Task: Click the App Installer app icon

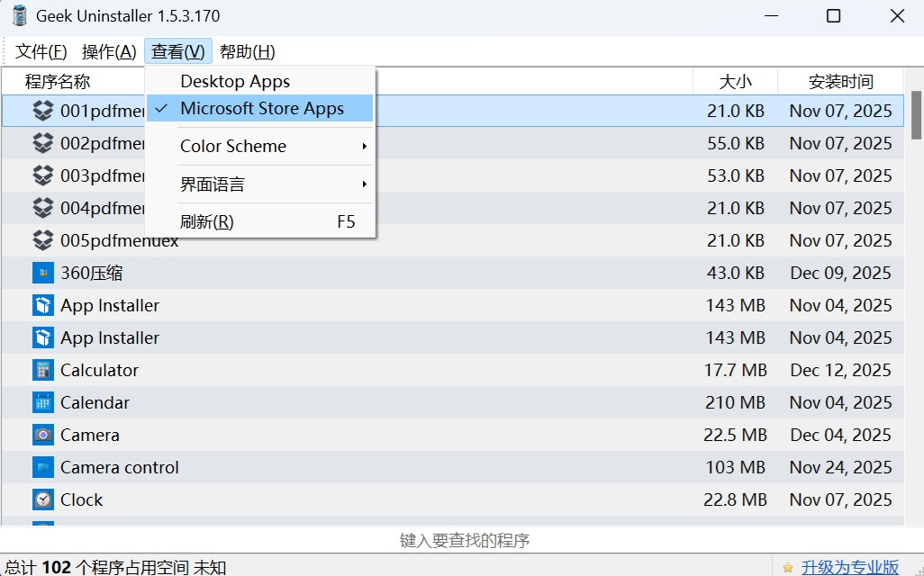Action: [42, 305]
